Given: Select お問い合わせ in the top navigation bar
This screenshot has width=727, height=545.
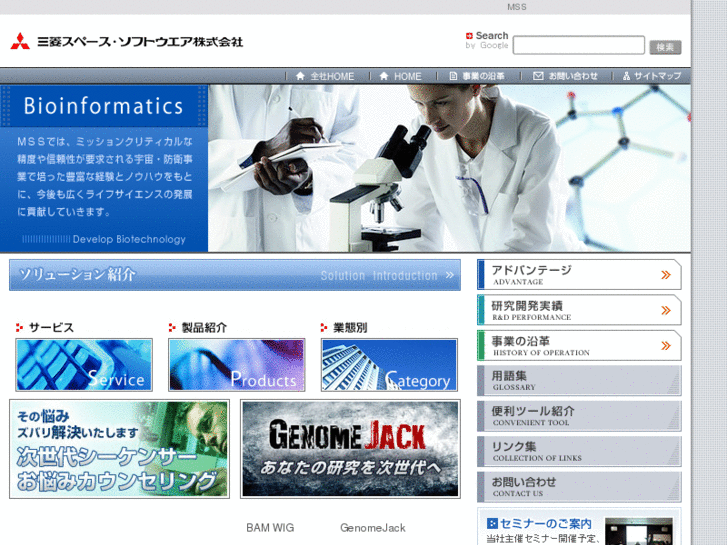Looking at the screenshot, I should 573,76.
